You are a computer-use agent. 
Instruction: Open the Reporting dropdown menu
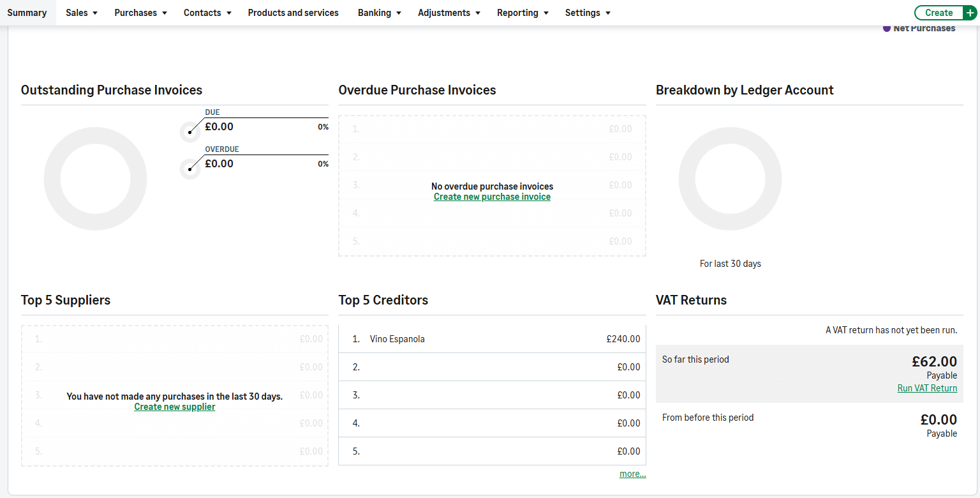coord(523,13)
